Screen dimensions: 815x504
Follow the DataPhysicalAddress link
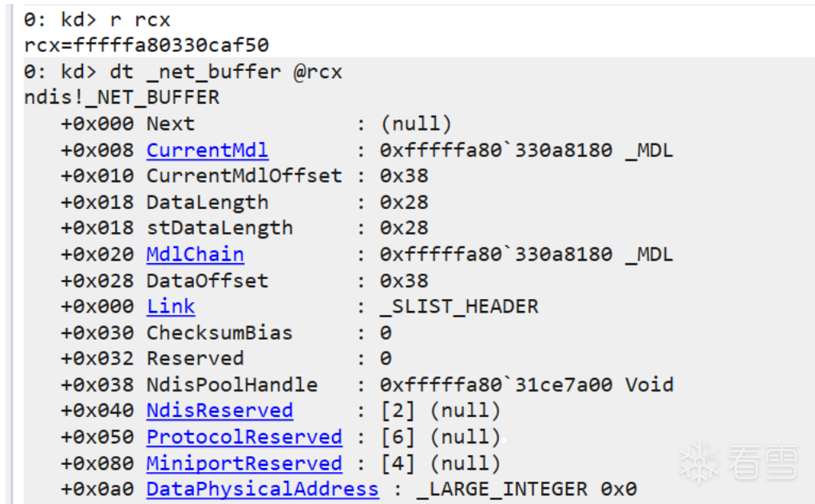point(263,489)
